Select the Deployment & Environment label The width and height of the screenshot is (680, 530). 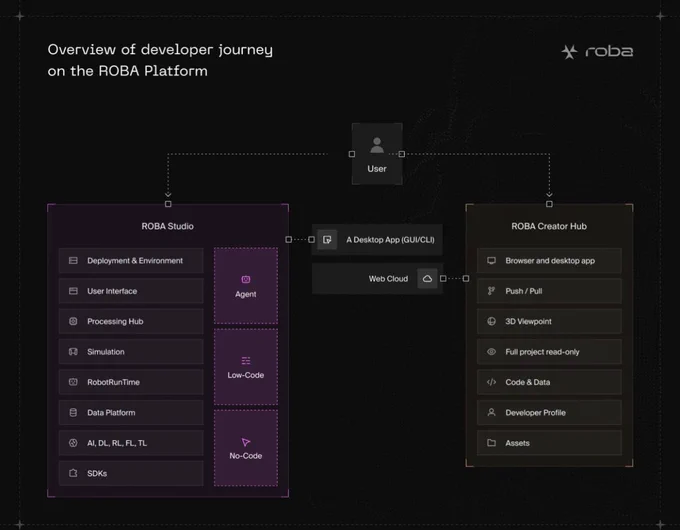pos(135,261)
